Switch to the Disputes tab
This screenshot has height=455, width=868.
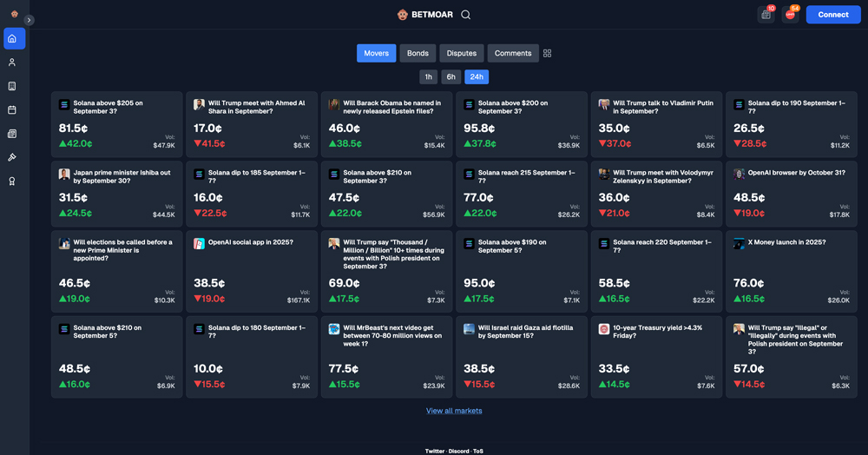[x=462, y=54]
